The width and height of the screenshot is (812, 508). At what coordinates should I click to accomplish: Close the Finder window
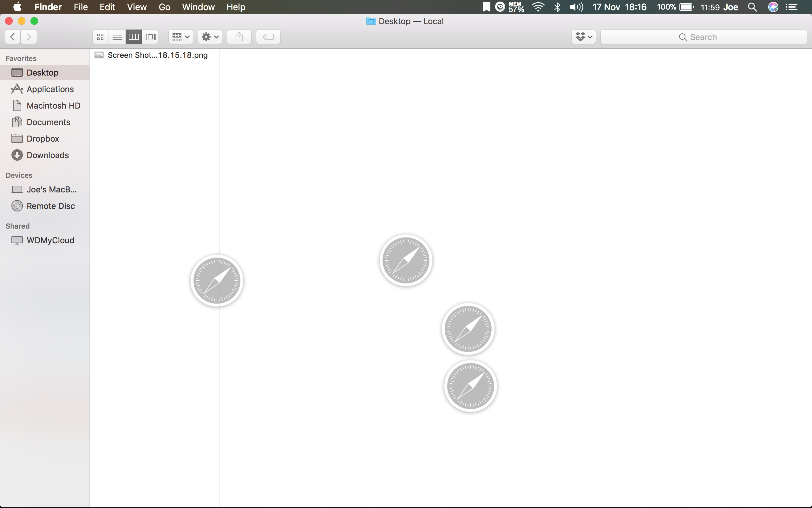tap(9, 21)
